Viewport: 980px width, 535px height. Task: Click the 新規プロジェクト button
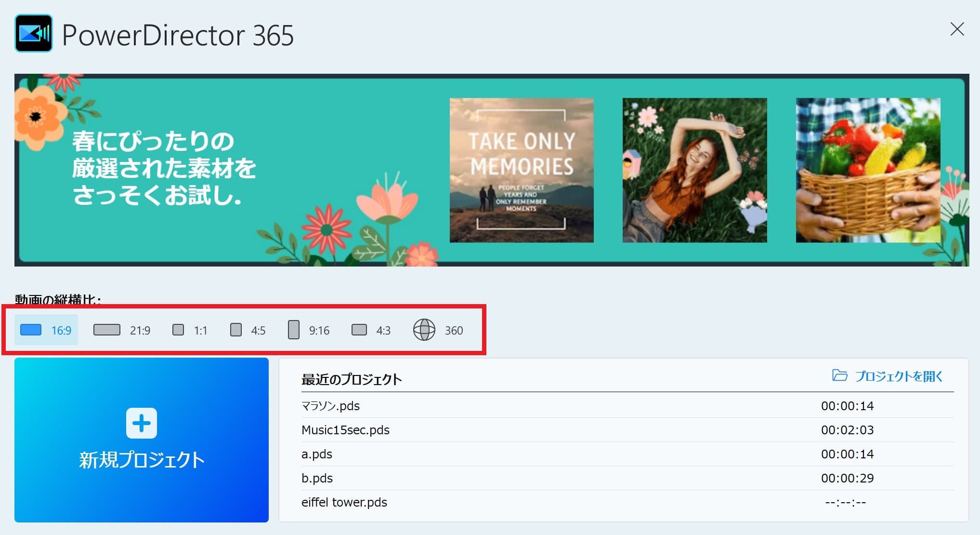[142, 460]
